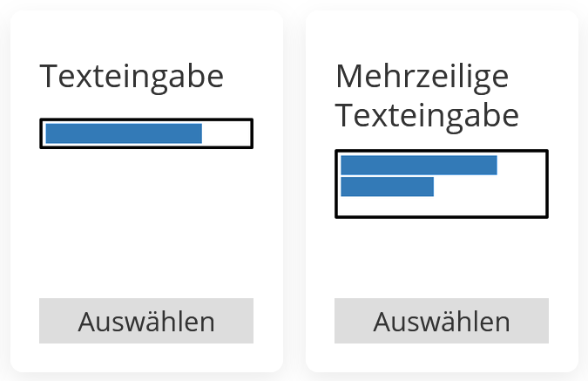Select the Texteingabe card's blank middle area
The image size is (588, 381).
click(146, 218)
